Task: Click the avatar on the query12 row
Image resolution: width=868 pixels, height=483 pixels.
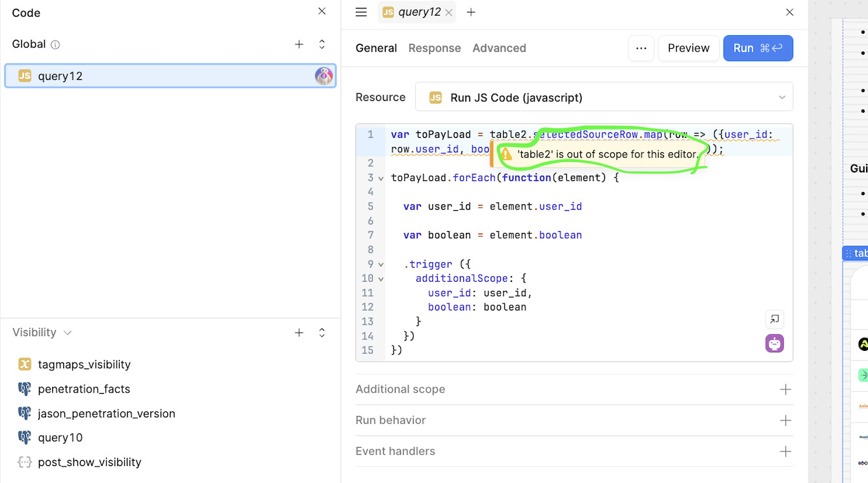Action: click(323, 76)
